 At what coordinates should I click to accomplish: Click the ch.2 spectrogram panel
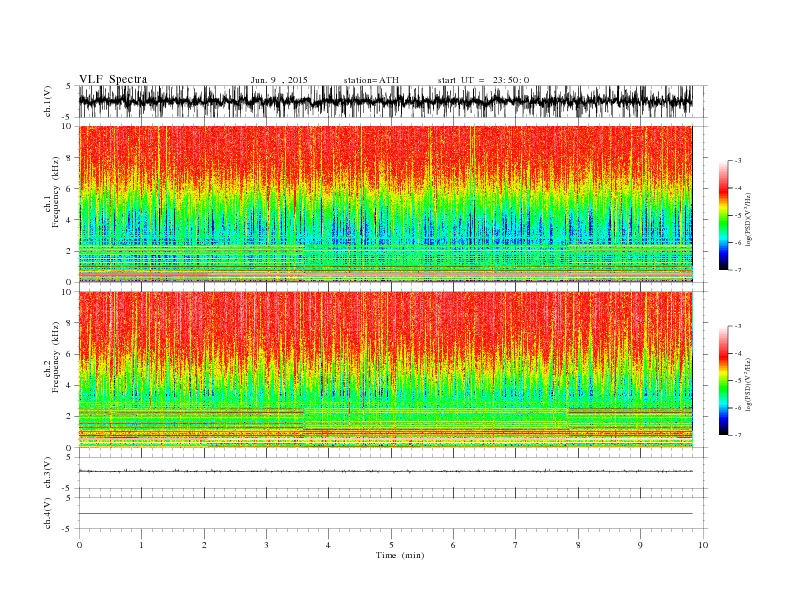click(x=386, y=370)
